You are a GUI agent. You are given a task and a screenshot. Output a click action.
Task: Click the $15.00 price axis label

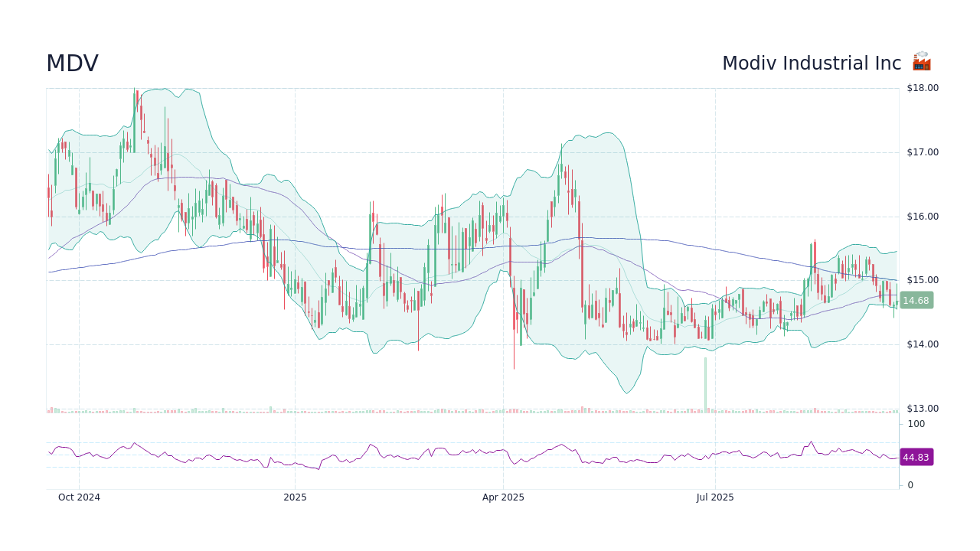pos(923,280)
